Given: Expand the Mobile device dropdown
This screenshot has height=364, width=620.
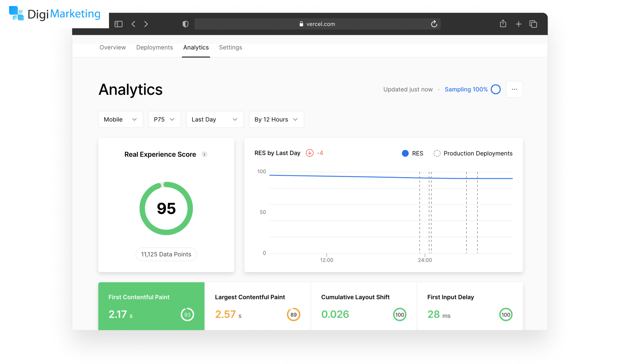Looking at the screenshot, I should coord(121,119).
